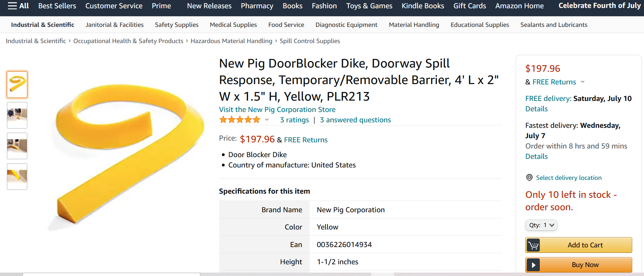644x276 pixels.
Task: Visit the New Pig Corporation Store
Action: tap(277, 110)
